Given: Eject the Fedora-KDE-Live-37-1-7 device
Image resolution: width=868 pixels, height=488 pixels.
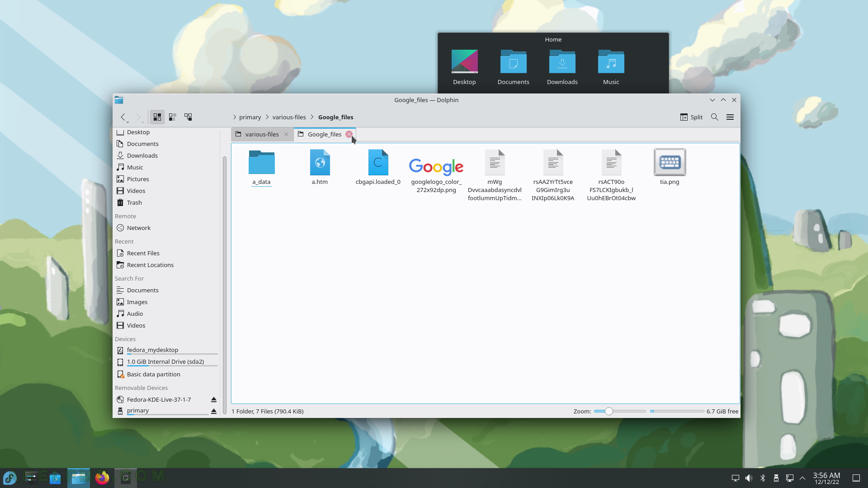Looking at the screenshot, I should tap(214, 399).
